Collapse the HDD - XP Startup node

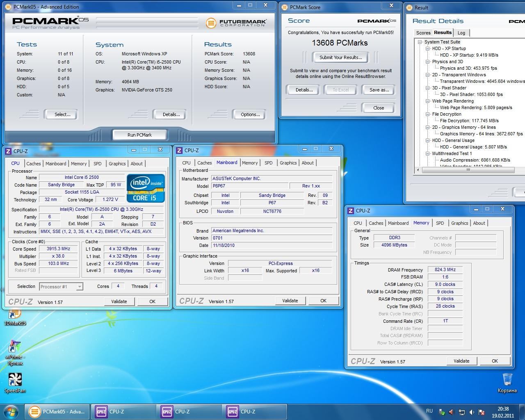428,48
